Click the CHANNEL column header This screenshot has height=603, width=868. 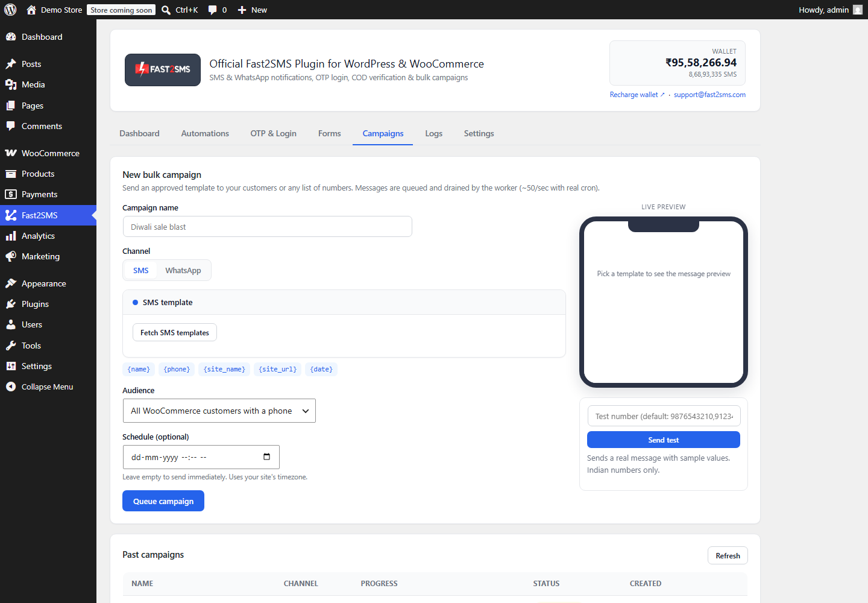301,584
